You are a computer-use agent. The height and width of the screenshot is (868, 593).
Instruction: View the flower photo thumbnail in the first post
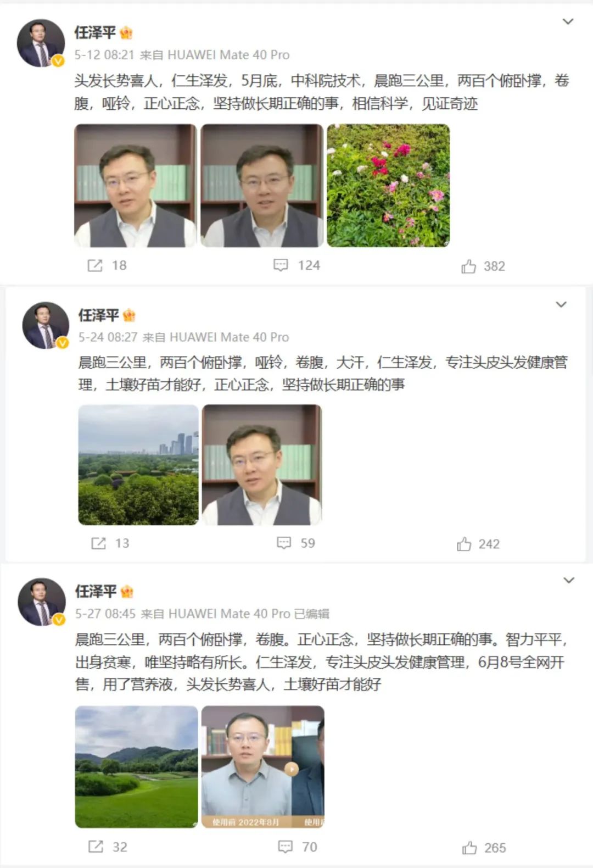coord(388,186)
